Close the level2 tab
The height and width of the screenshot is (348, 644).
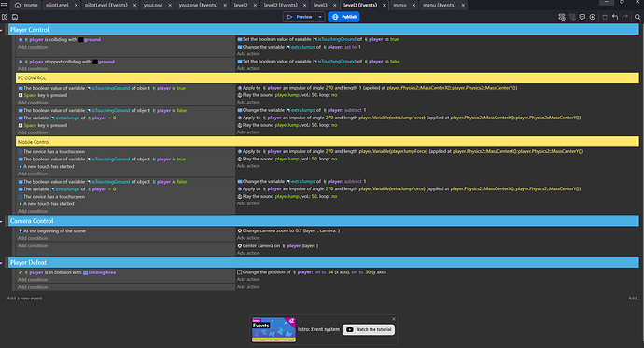[255, 5]
